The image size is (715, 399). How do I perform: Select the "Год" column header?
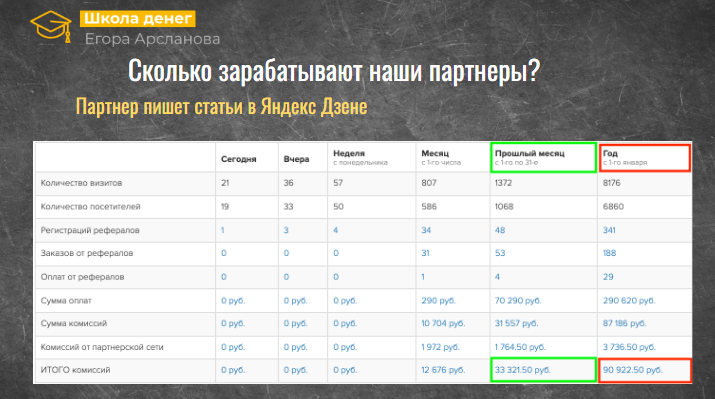610,154
